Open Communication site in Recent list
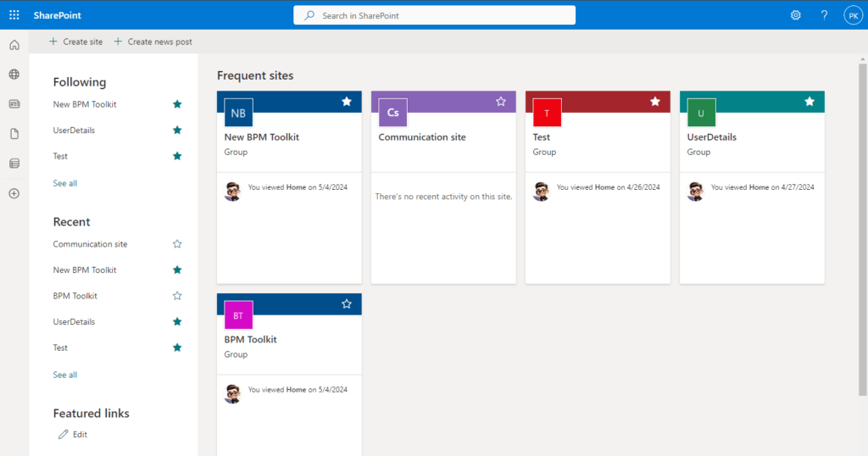This screenshot has width=868, height=456. [90, 244]
